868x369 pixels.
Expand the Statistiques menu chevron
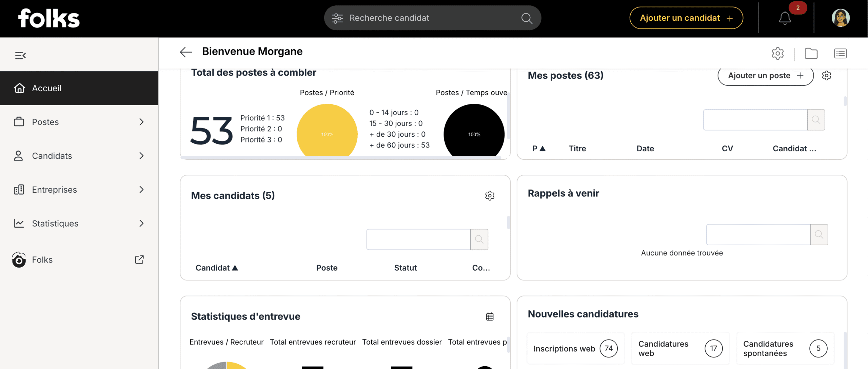(141, 223)
